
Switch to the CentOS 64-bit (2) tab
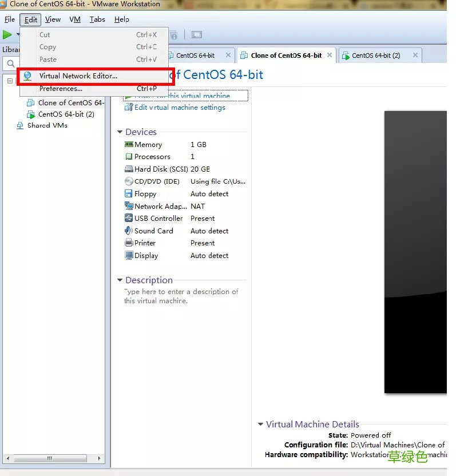coord(376,55)
